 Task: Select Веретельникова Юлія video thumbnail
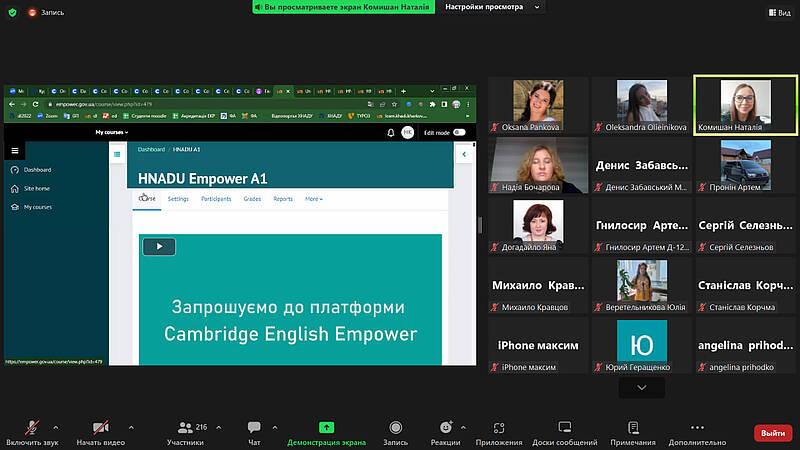(x=642, y=286)
